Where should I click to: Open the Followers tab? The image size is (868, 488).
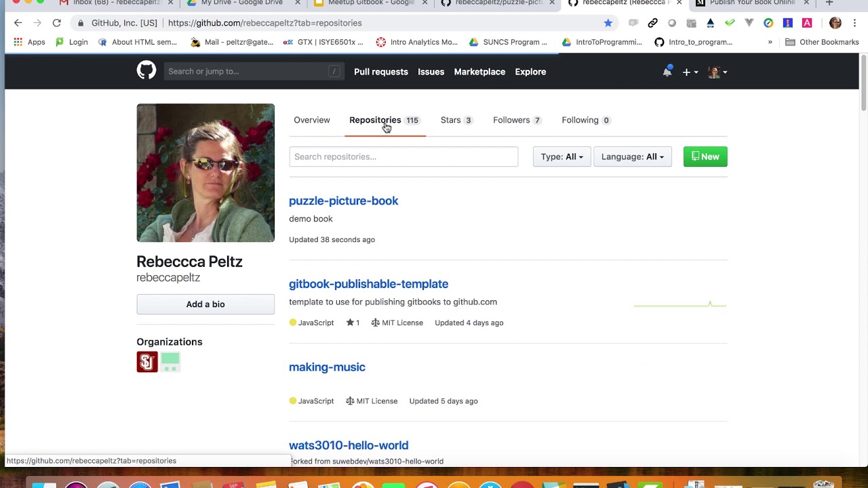click(517, 120)
